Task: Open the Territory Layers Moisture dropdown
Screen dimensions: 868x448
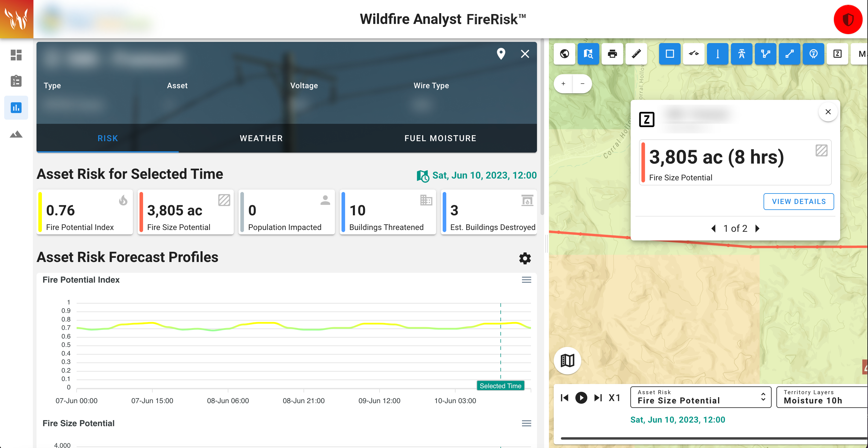Action: coord(822,397)
